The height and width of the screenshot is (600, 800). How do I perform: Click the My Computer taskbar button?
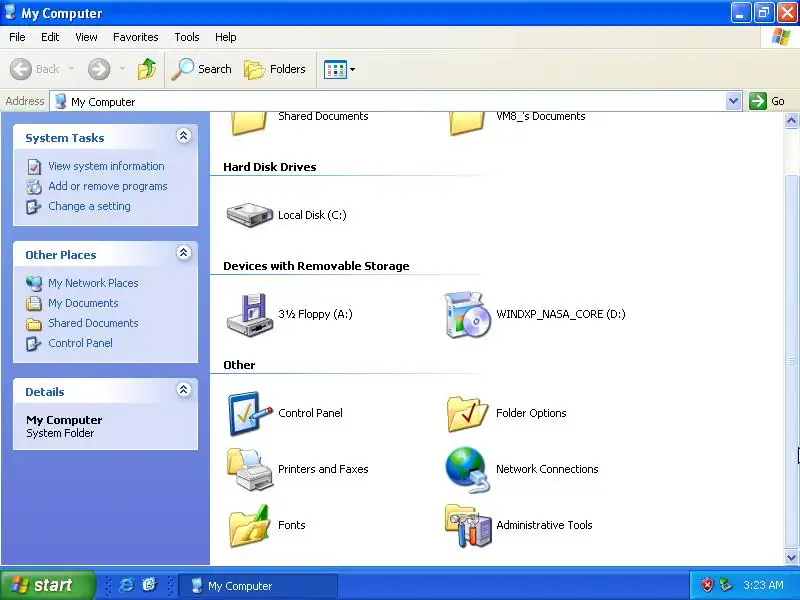click(x=258, y=586)
